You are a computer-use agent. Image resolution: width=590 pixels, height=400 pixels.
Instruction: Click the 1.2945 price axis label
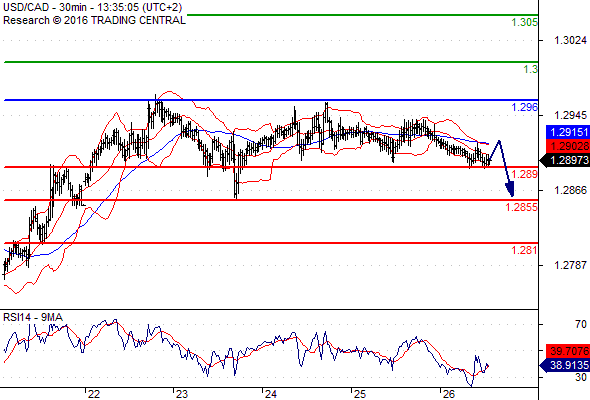(x=570, y=116)
